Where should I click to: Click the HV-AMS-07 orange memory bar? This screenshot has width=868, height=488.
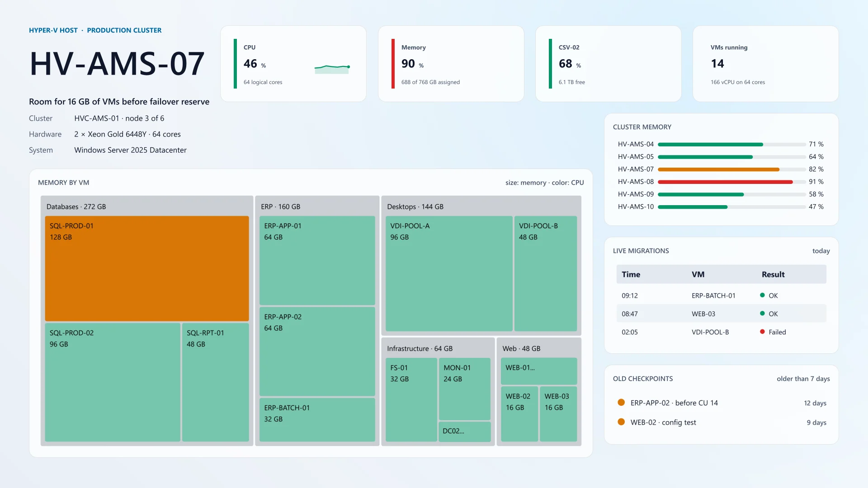pyautogui.click(x=719, y=169)
